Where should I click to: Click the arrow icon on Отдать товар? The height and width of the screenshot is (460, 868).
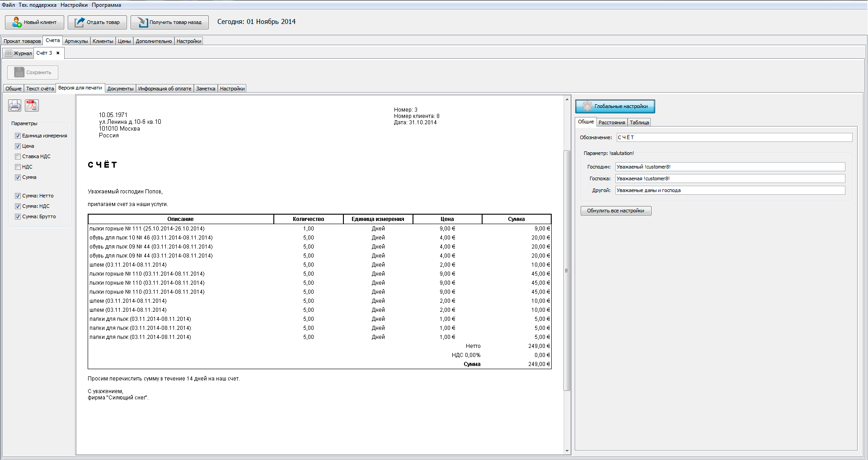point(80,22)
